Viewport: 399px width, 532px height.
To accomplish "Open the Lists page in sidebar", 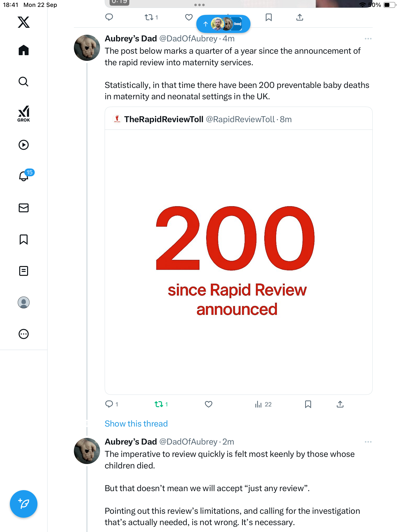I will click(x=24, y=271).
